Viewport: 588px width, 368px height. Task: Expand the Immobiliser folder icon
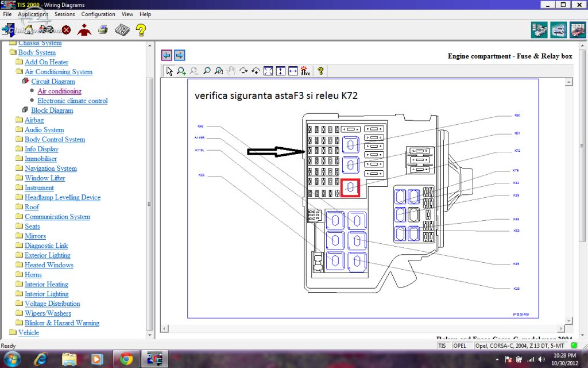(x=20, y=159)
